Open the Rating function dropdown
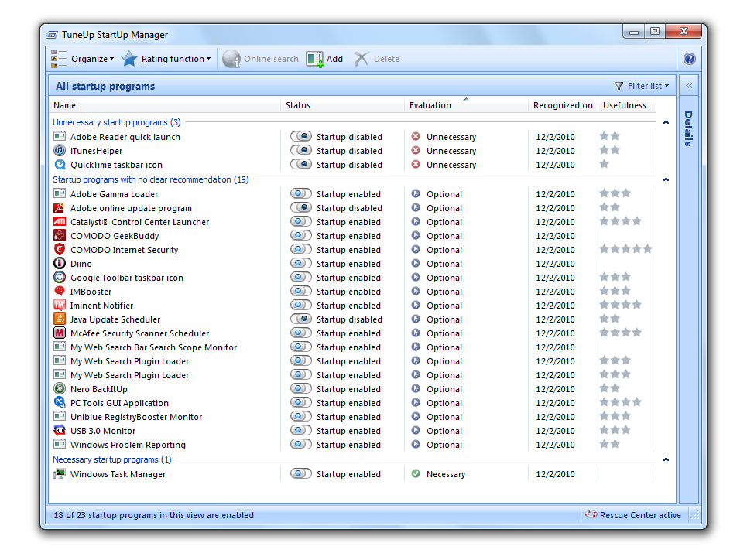 click(166, 59)
